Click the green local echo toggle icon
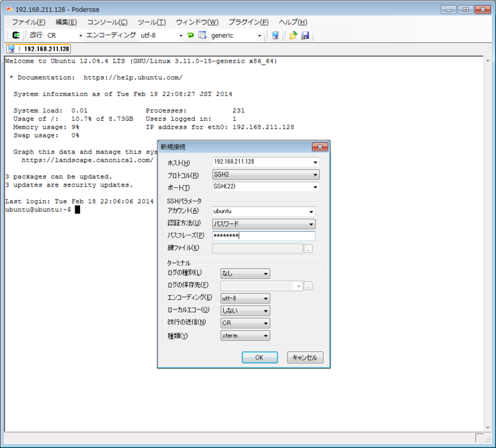The width and height of the screenshot is (496, 448). click(x=190, y=35)
